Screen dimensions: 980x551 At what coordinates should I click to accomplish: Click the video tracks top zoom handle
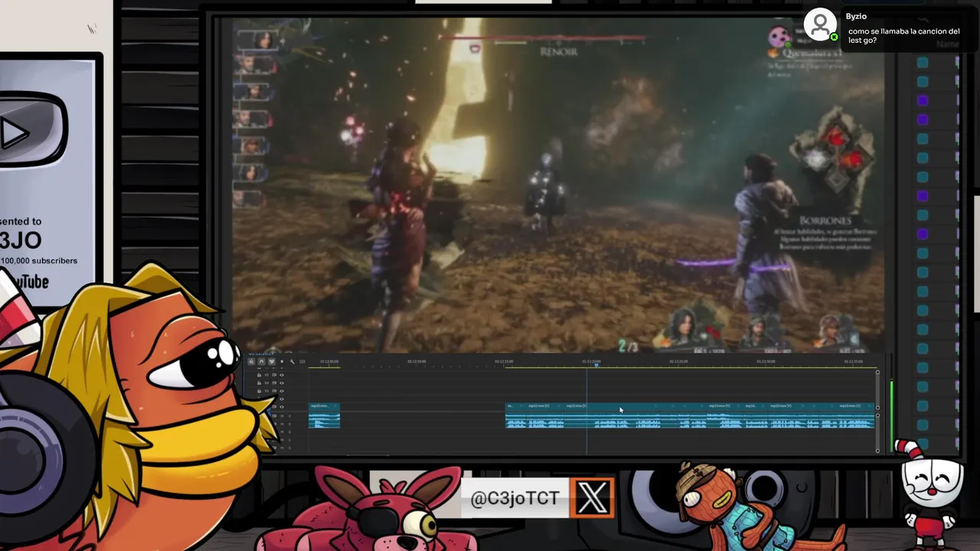(877, 373)
